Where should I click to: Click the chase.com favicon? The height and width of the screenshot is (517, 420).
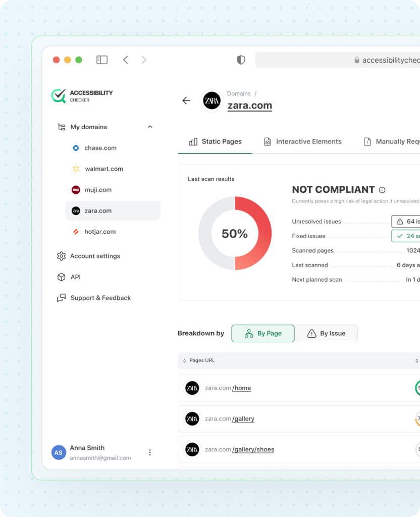(x=76, y=148)
